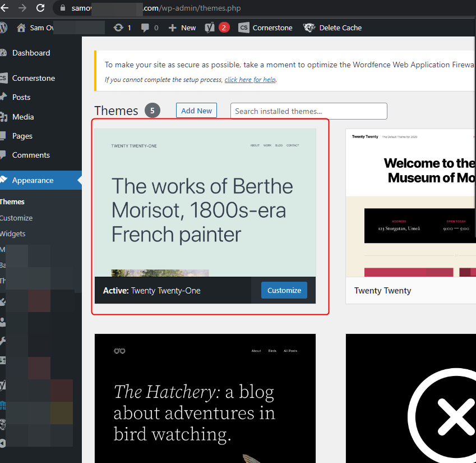This screenshot has height=463, width=476.
Task: Open Posts in the sidebar menu
Action: [x=21, y=97]
